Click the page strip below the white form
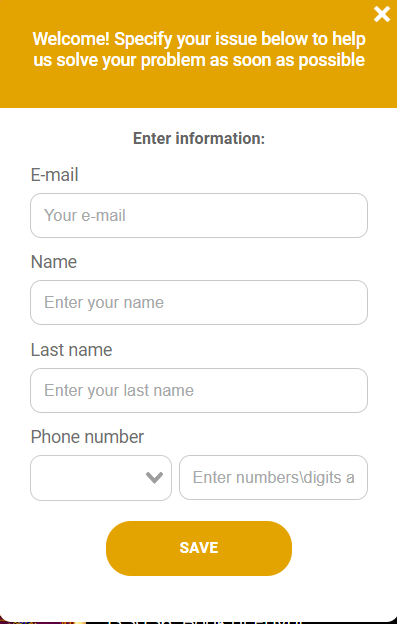397x624 pixels. tap(199, 622)
